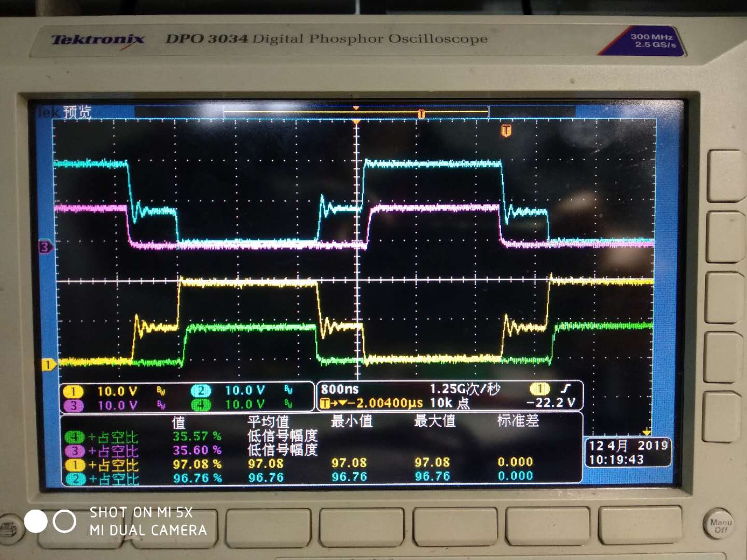Click the "10:19:43" time readout
Screen dimensions: 747x560
click(616, 460)
